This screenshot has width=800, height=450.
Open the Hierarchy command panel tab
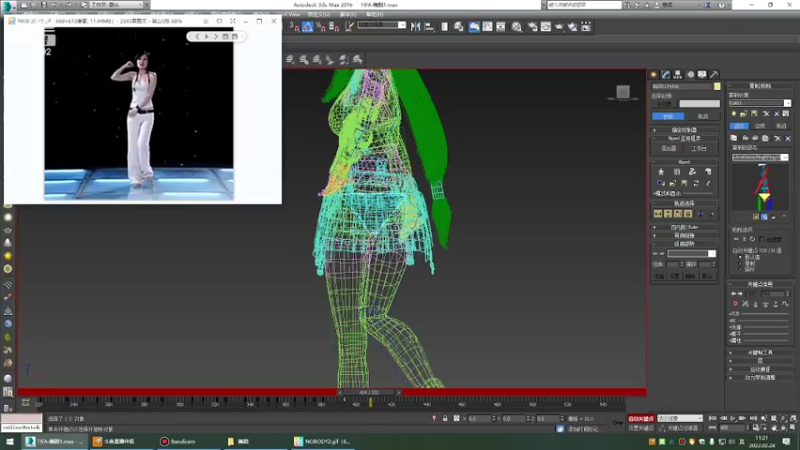click(x=678, y=74)
